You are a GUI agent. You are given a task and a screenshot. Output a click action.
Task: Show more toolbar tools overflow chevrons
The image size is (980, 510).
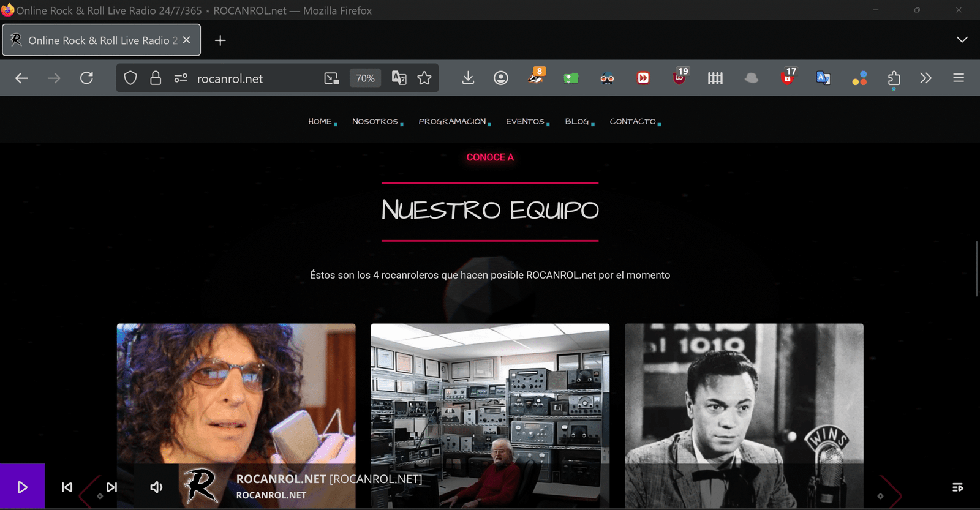pyautogui.click(x=925, y=78)
